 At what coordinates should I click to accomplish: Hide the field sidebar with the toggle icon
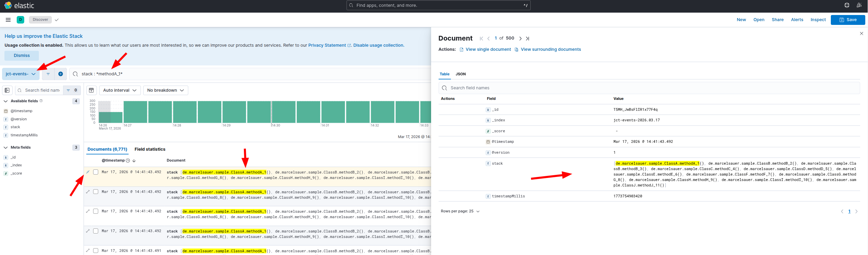7,90
